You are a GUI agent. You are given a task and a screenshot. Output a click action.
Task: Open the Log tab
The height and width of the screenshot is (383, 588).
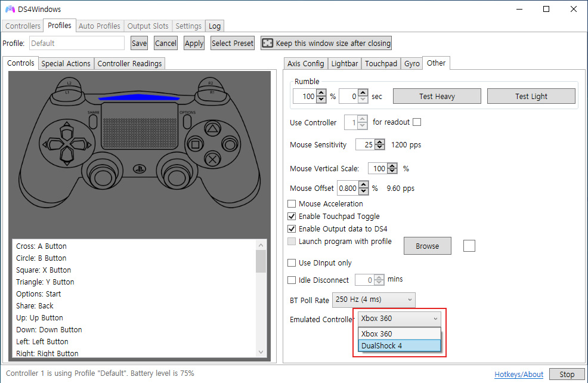click(215, 26)
